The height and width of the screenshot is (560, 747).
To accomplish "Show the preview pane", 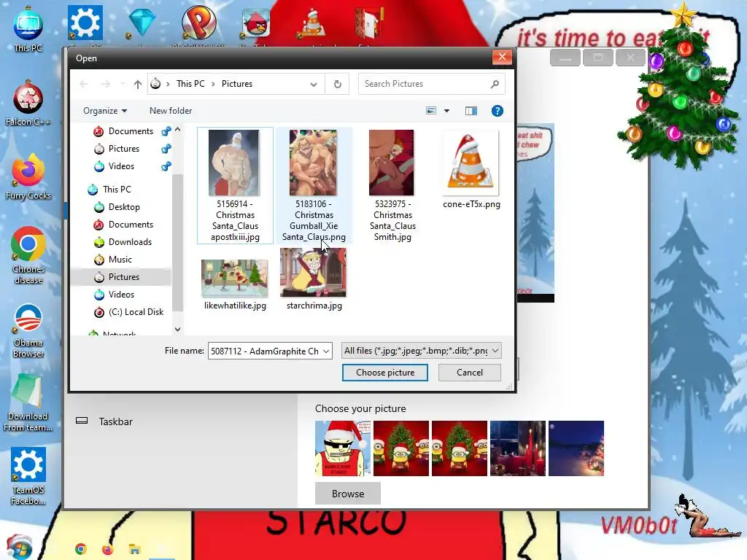I will pyautogui.click(x=471, y=111).
